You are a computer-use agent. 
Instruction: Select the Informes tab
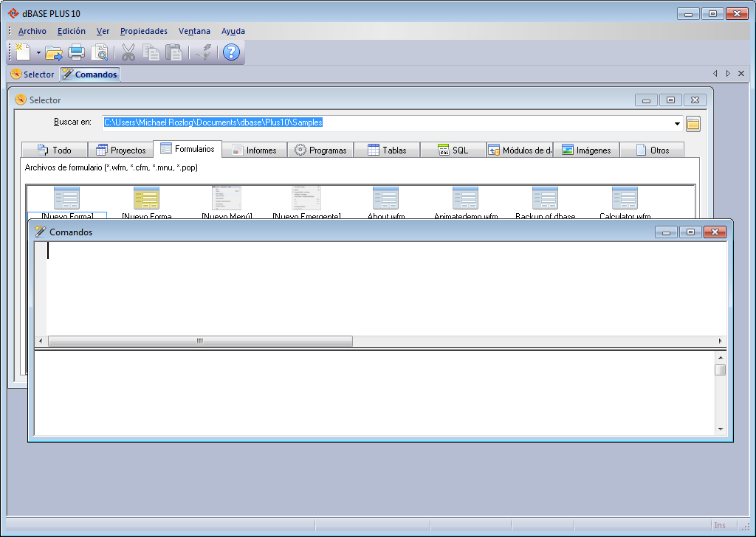254,150
